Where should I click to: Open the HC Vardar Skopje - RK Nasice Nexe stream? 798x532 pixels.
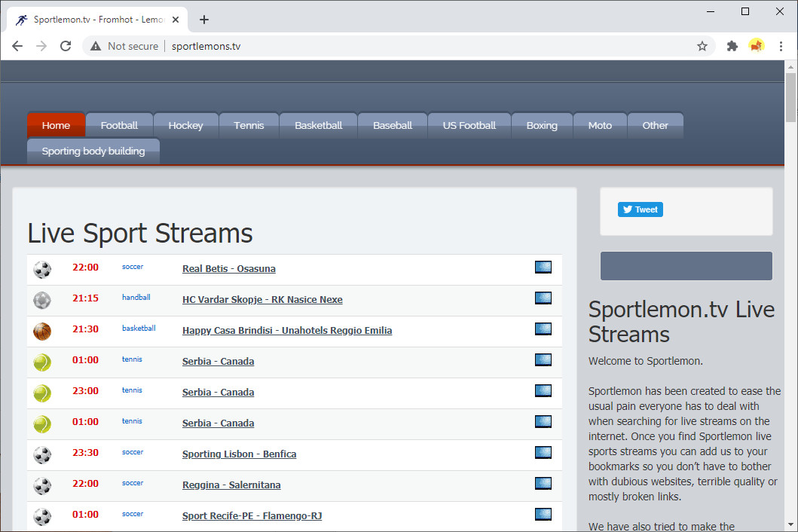click(x=262, y=299)
